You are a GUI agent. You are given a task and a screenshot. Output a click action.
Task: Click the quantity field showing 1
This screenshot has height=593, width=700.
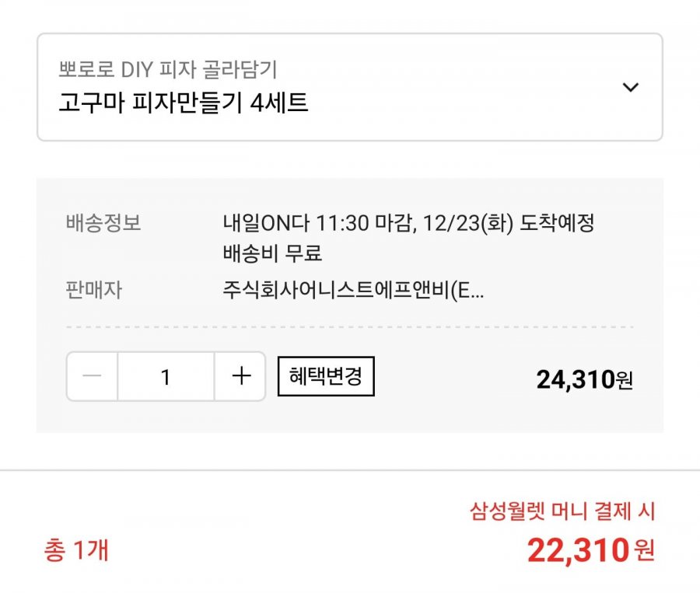(166, 377)
